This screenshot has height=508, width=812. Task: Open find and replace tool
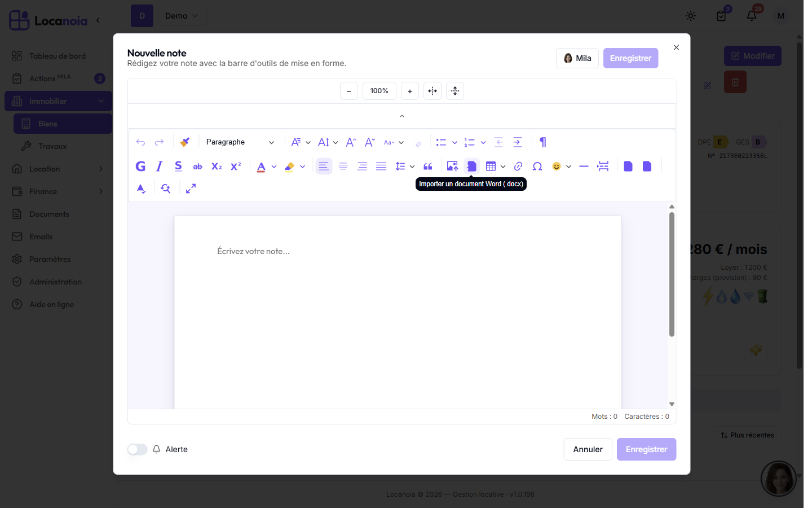point(166,189)
